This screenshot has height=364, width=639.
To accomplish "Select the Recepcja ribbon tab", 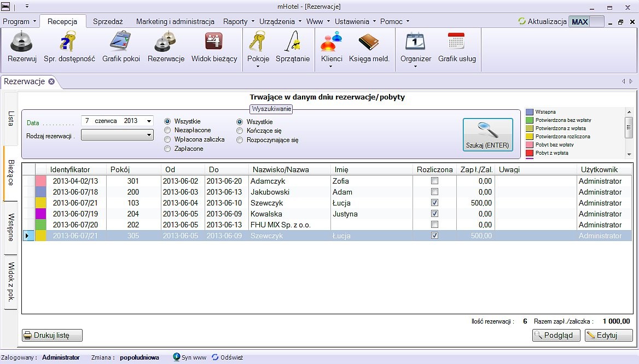I will coord(62,21).
